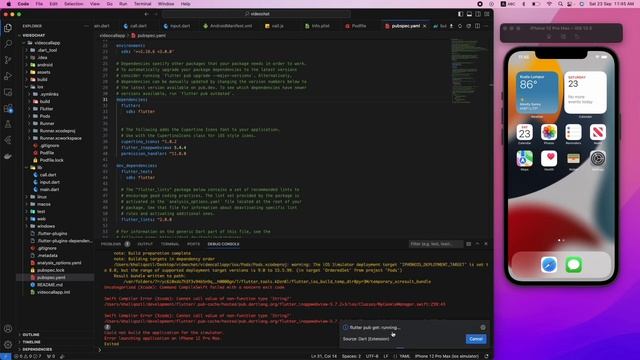Open the Run and Debug view
The image size is (640, 360).
[8, 76]
